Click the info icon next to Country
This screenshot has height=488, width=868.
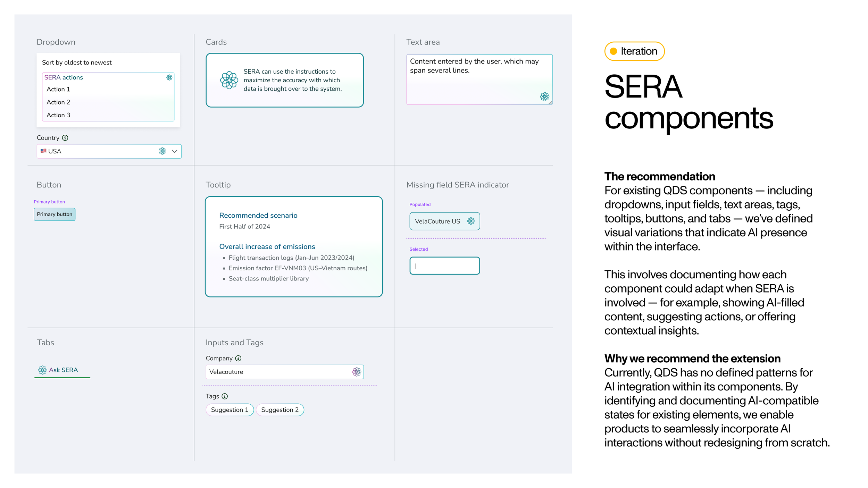pos(65,138)
